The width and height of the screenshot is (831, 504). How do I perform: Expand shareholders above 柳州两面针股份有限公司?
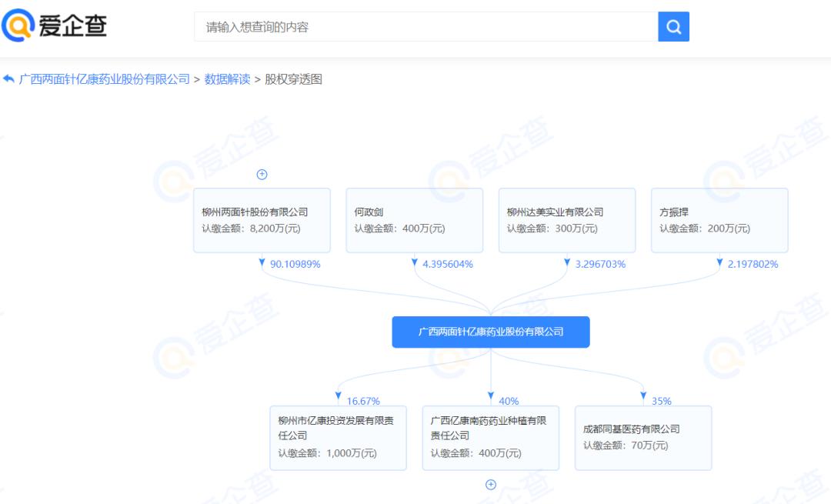[x=262, y=175]
